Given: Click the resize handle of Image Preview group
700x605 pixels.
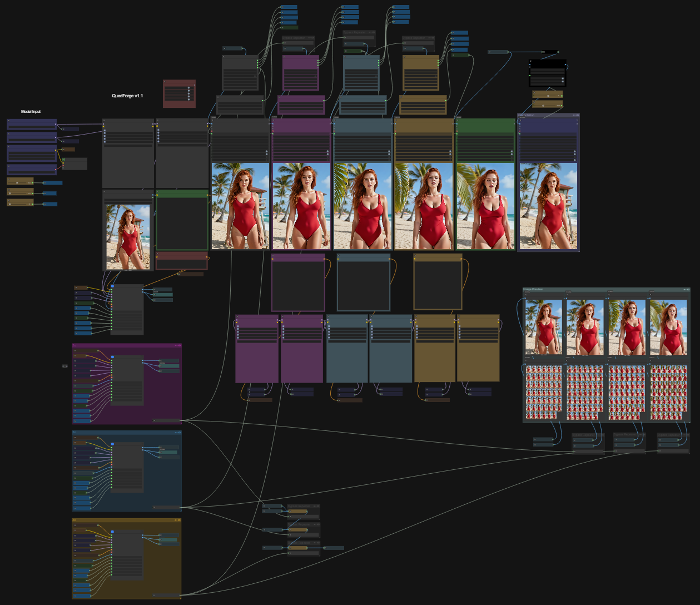Looking at the screenshot, I should tap(689, 421).
